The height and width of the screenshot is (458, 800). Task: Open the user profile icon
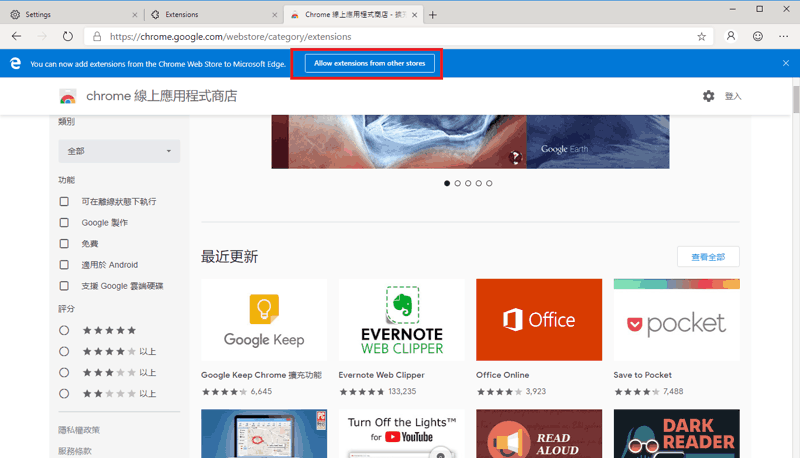(x=731, y=36)
